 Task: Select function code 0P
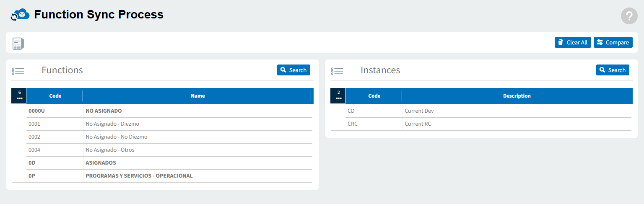[32, 176]
